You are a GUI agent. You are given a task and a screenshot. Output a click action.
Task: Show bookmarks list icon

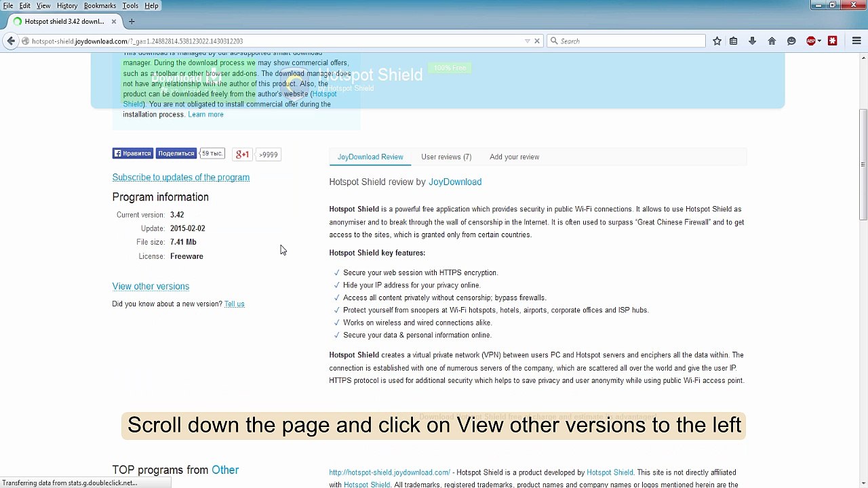pos(734,41)
